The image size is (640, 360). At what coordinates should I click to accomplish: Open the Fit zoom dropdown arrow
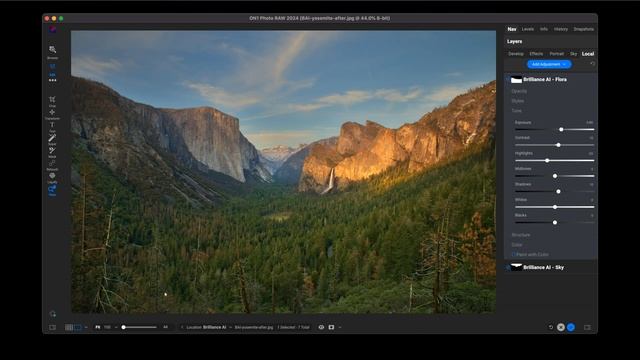click(116, 327)
